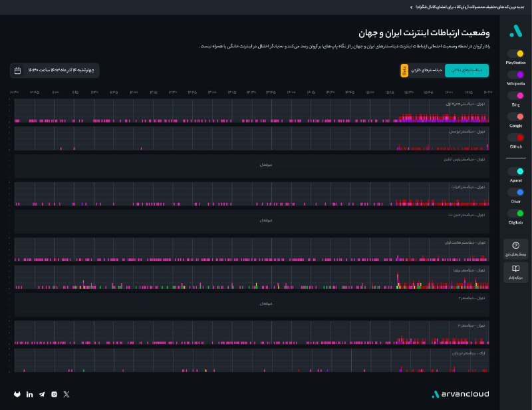Screen dimensions: 532x410
Task: Click the Arvan logo atop the sidebar
Action: pos(515,31)
